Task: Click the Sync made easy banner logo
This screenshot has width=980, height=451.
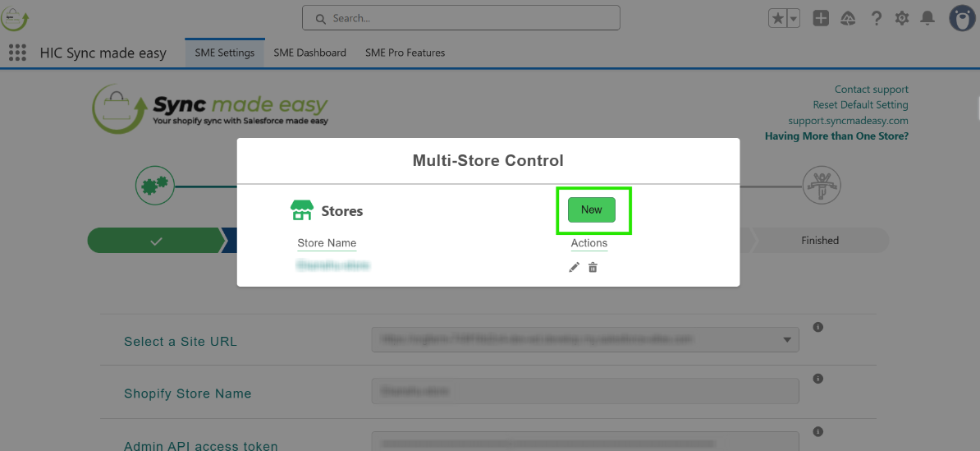Action: [210, 108]
